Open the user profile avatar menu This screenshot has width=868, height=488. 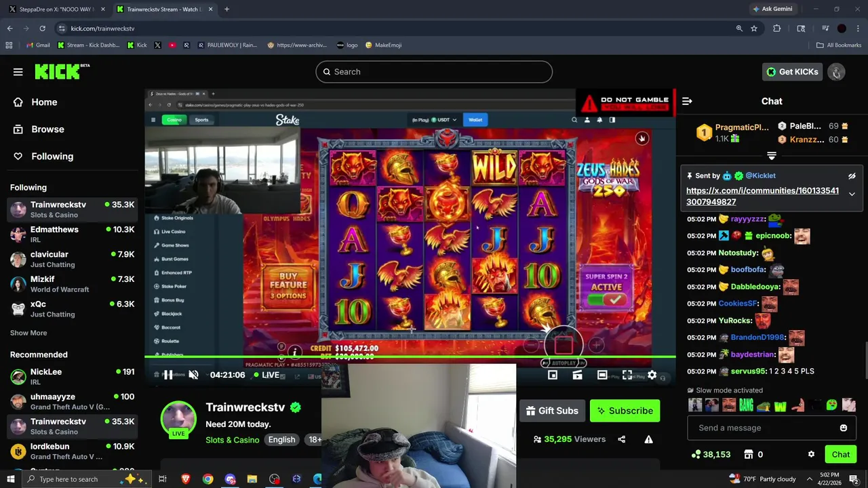[x=836, y=72]
